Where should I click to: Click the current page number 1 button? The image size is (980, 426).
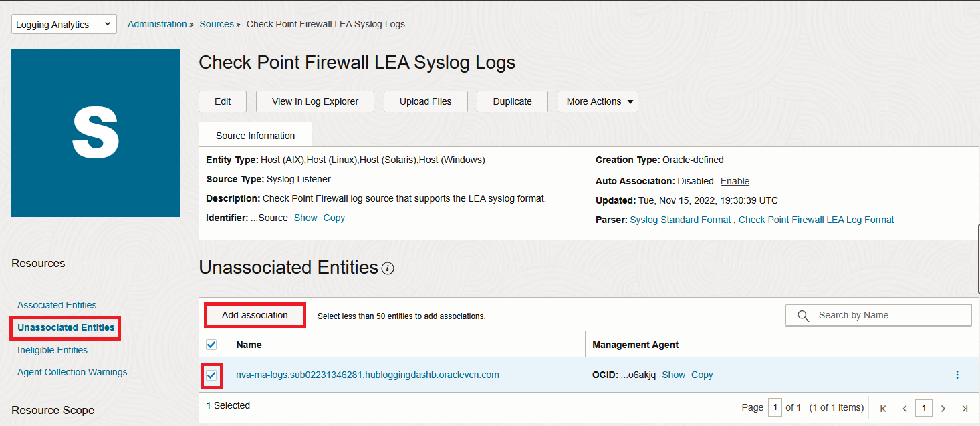[923, 408]
